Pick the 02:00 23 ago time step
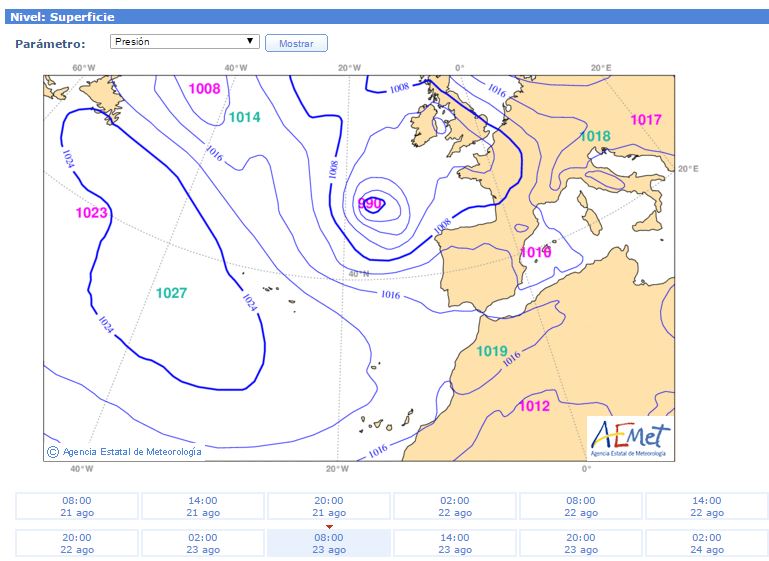Image resolution: width=769 pixels, height=561 pixels. 203,543
